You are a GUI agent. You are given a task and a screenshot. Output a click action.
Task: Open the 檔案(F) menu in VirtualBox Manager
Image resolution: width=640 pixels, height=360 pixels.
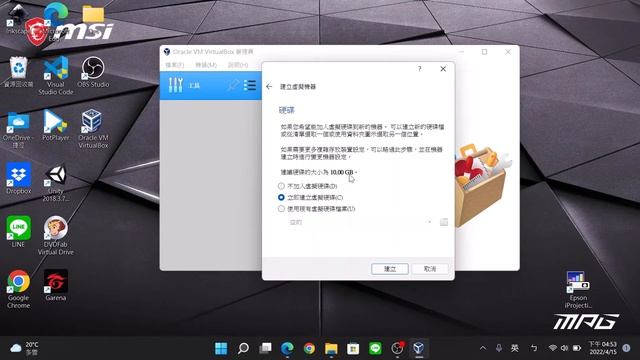click(175, 65)
